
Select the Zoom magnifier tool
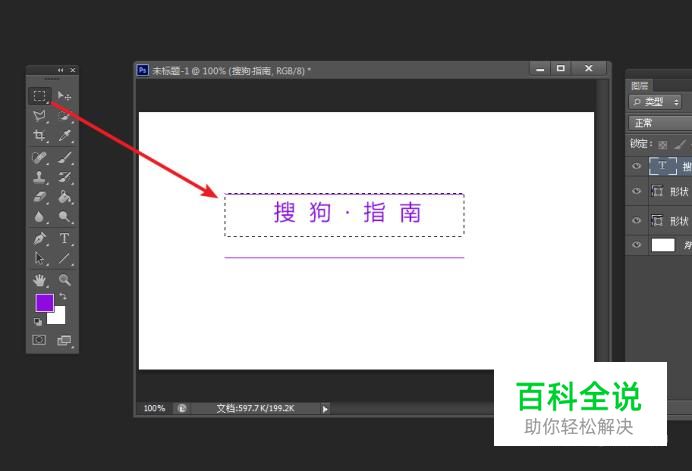click(64, 280)
